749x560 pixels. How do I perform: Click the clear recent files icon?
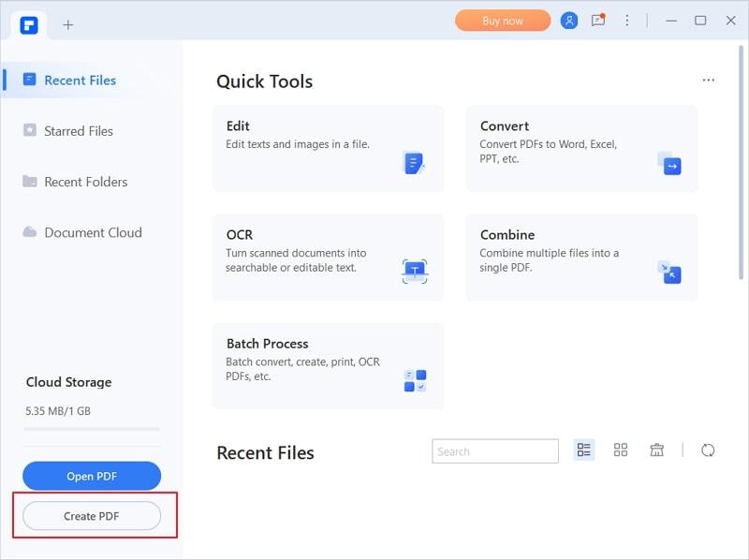657,449
